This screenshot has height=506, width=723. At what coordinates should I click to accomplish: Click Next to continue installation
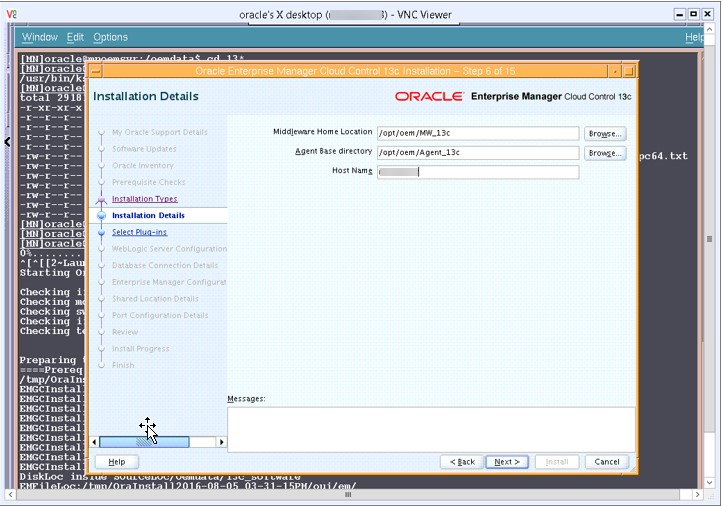[507, 462]
